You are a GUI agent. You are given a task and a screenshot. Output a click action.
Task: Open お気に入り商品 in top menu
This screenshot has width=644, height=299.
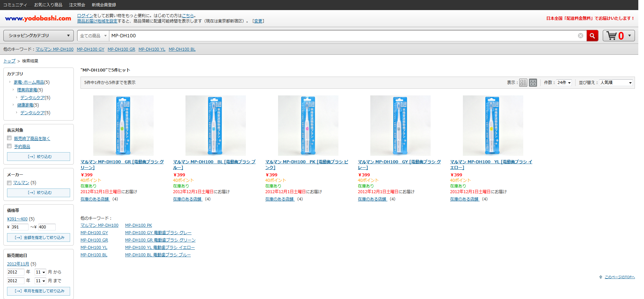(x=48, y=5)
